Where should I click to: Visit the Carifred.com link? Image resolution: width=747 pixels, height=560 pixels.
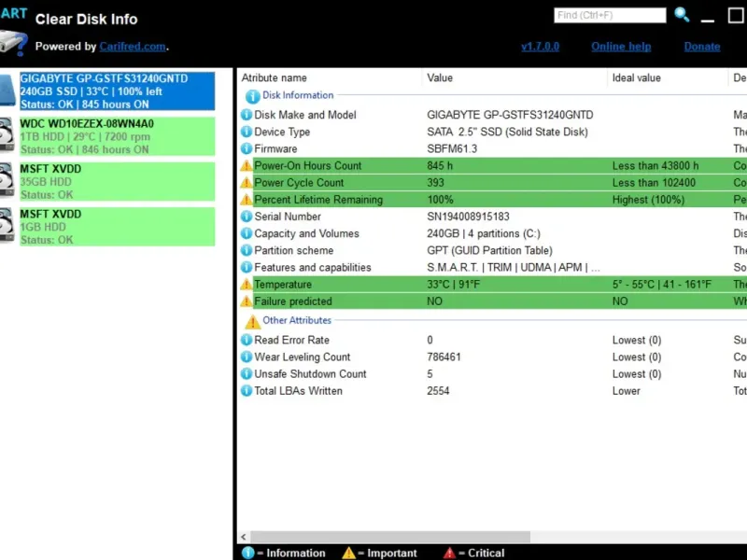coord(133,47)
